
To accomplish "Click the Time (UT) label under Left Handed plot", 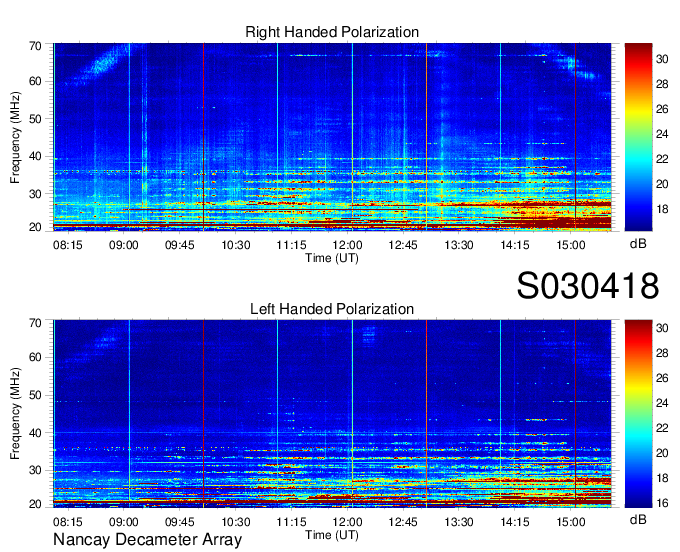I will (332, 535).
